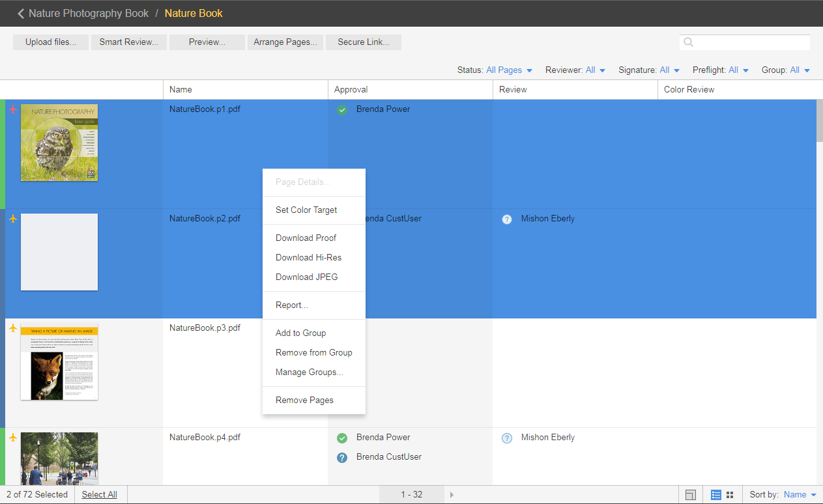Click the thumbnail size icon in bottom bar
823x504 pixels.
[x=691, y=495]
